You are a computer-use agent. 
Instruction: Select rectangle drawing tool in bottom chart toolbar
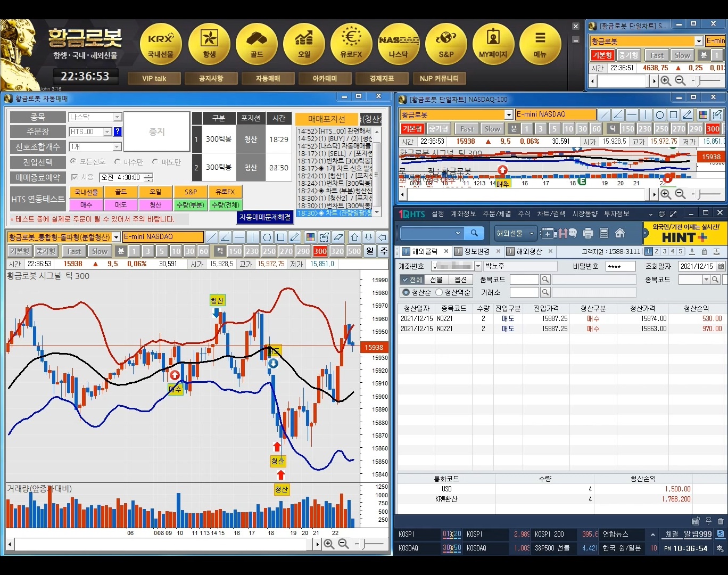point(280,237)
